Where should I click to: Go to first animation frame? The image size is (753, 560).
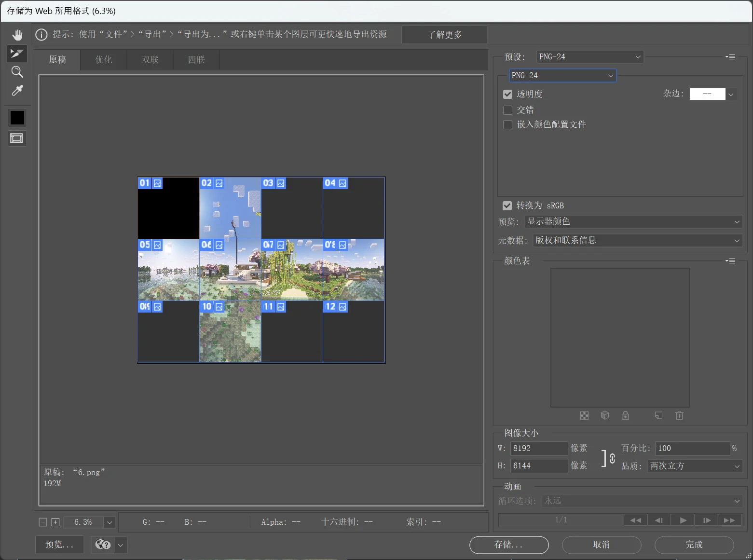tap(636, 520)
